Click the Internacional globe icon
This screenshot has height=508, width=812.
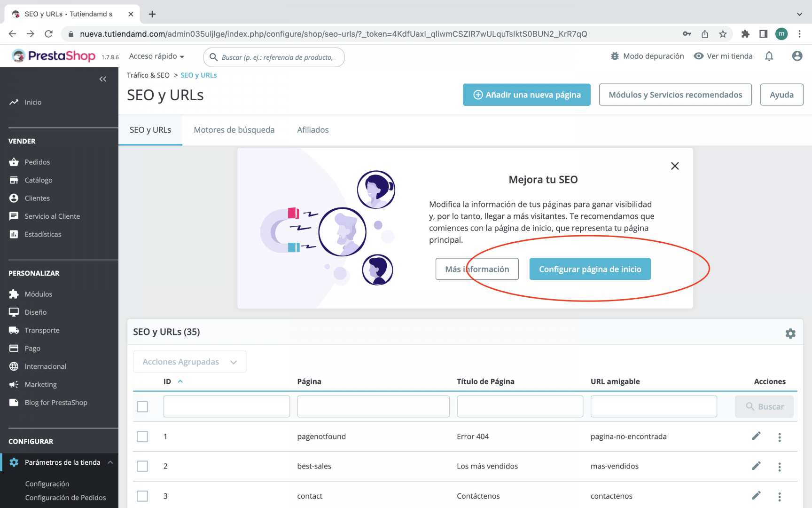point(14,366)
